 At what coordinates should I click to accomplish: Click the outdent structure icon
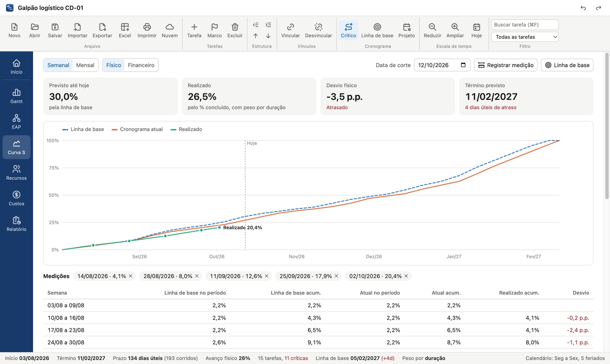tap(255, 25)
